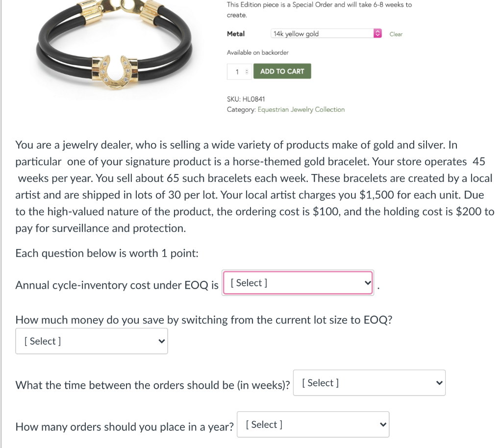
Task: Click the stepper control inside quantity box
Action: click(247, 71)
